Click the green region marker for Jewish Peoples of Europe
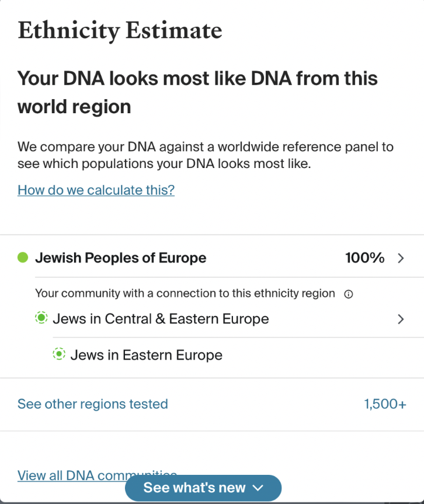424x504 pixels. click(22, 257)
